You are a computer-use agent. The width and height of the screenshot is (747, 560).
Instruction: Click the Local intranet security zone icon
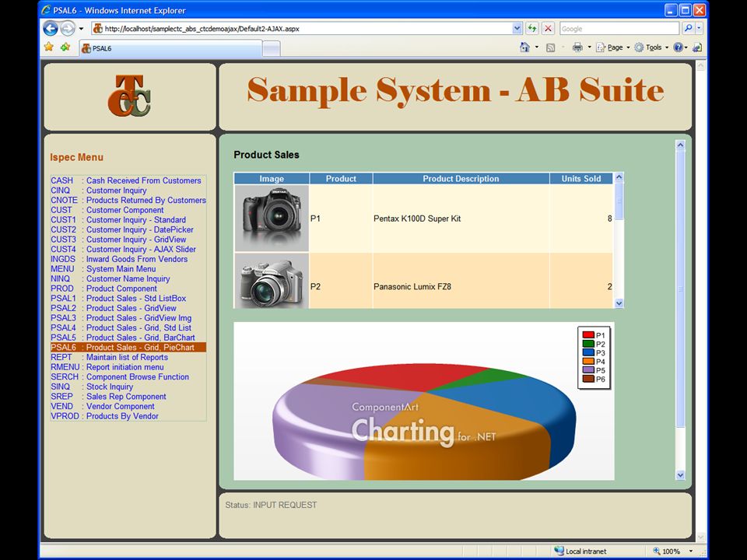pos(559,551)
